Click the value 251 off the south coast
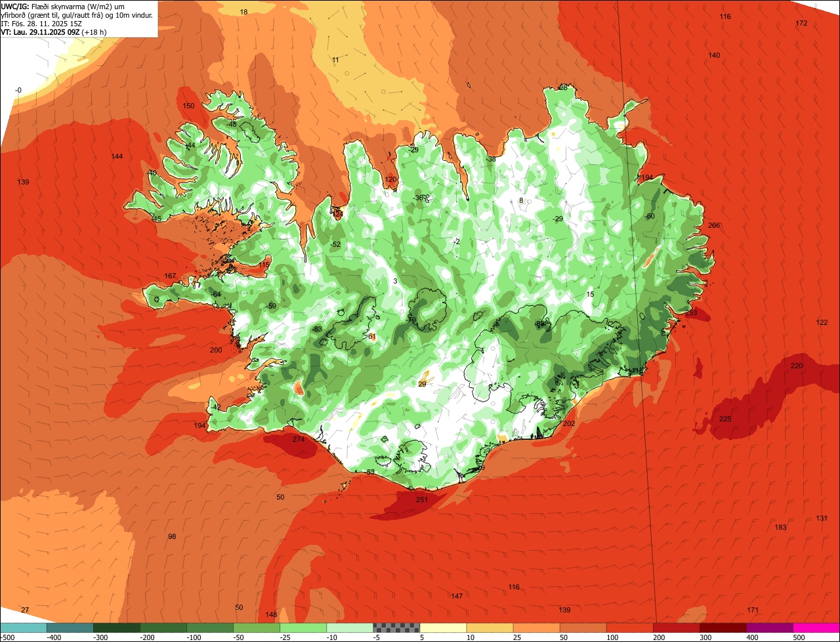Screen dimensions: 840x642 point(422,500)
